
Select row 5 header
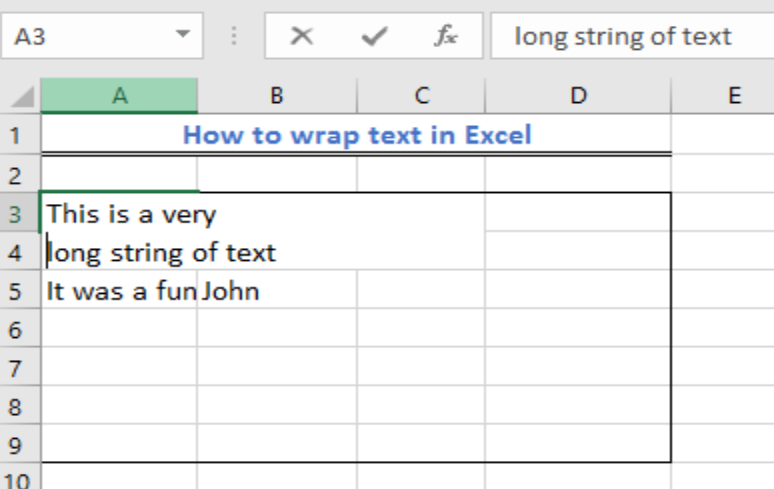20,290
